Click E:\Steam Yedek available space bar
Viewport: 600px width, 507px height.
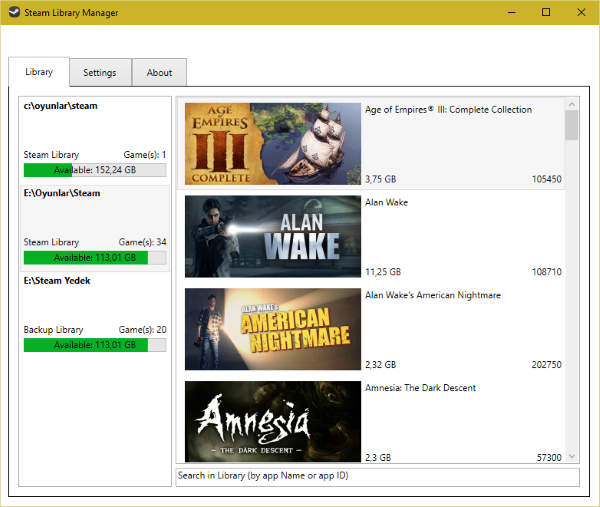(95, 345)
